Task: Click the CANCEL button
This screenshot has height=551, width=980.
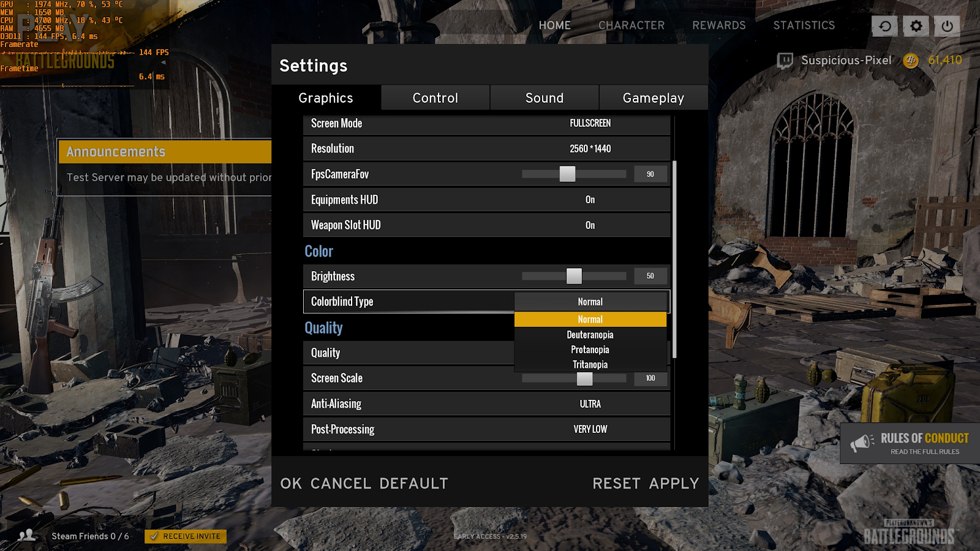Action: pos(341,484)
